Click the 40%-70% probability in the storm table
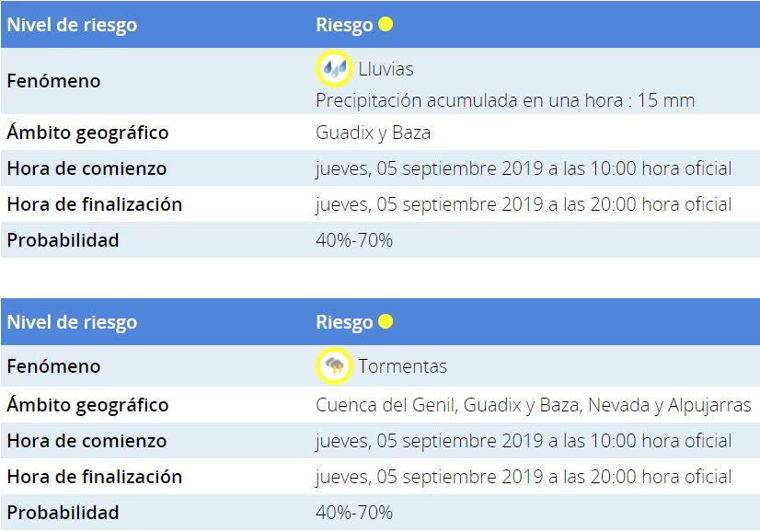This screenshot has width=760, height=532. click(x=353, y=513)
